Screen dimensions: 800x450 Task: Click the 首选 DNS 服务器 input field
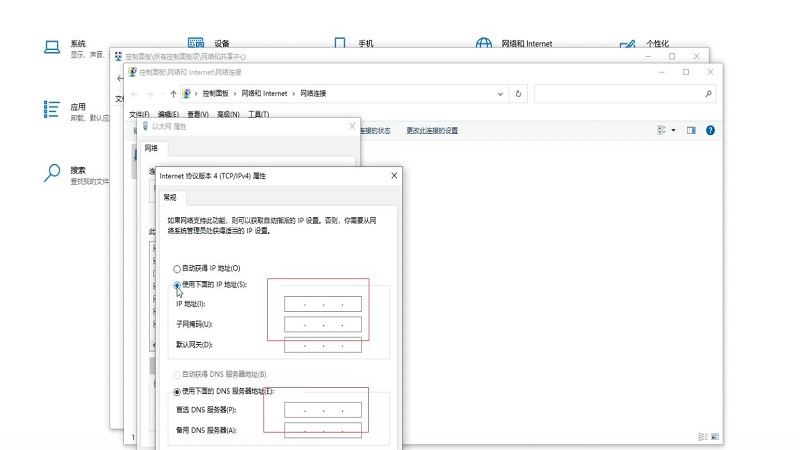point(323,410)
